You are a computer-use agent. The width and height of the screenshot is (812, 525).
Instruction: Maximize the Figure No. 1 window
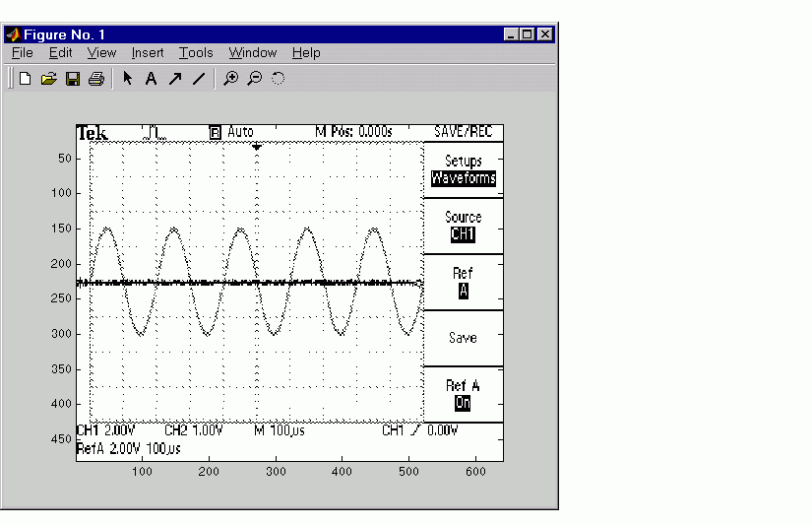click(x=529, y=34)
